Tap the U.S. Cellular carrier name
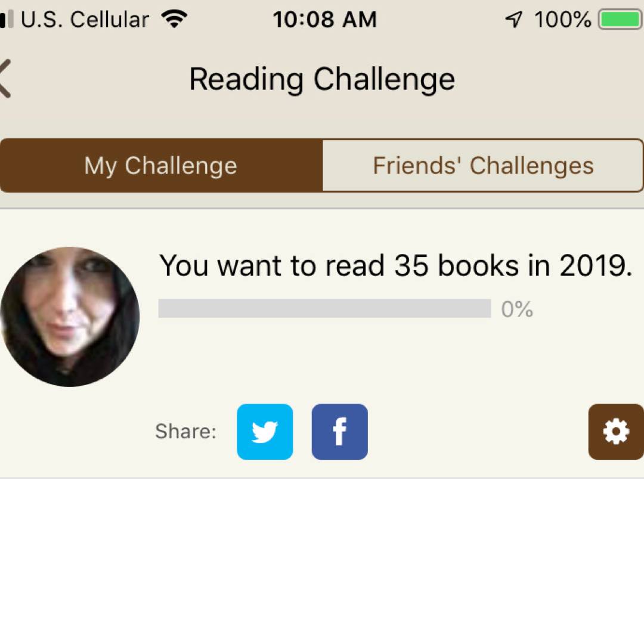Viewport: 644px width, 644px height. tap(85, 20)
